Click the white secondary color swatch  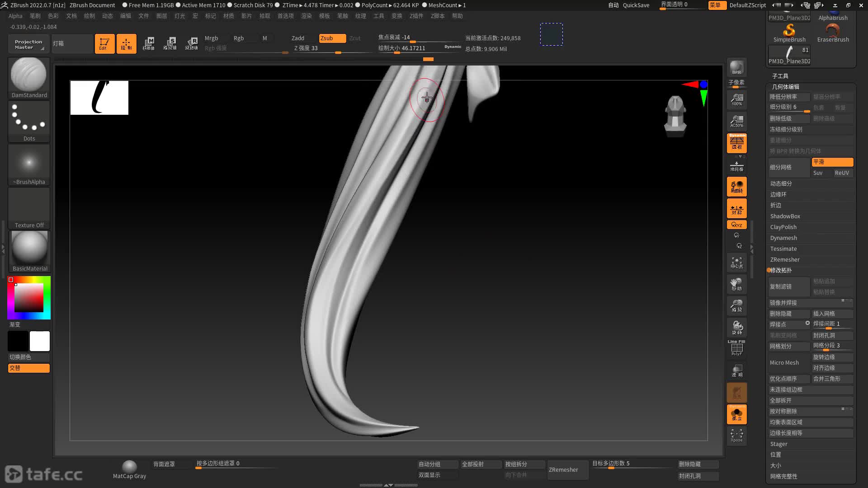click(40, 341)
